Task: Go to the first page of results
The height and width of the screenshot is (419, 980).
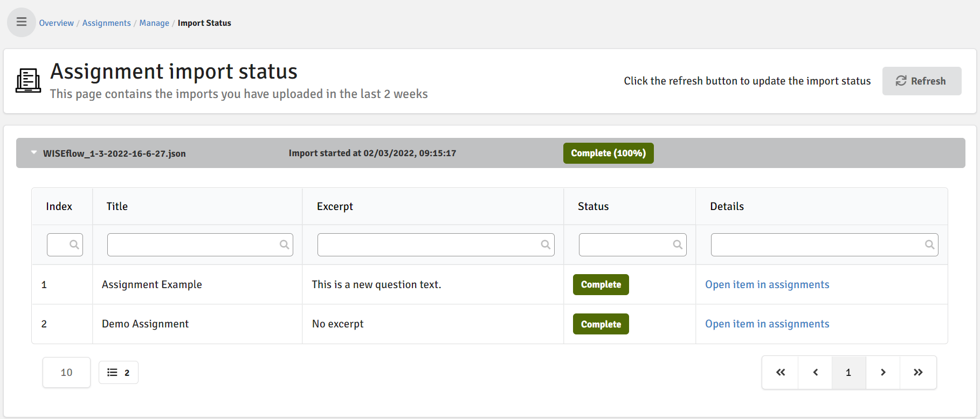Action: tap(780, 372)
